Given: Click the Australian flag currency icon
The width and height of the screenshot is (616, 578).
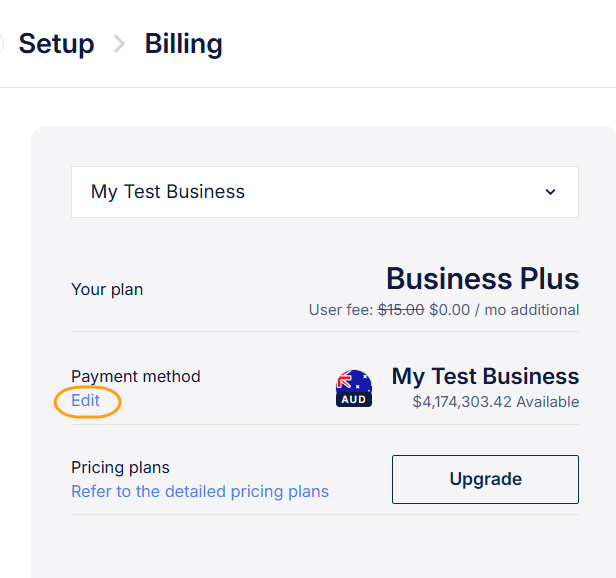Looking at the screenshot, I should point(354,381).
